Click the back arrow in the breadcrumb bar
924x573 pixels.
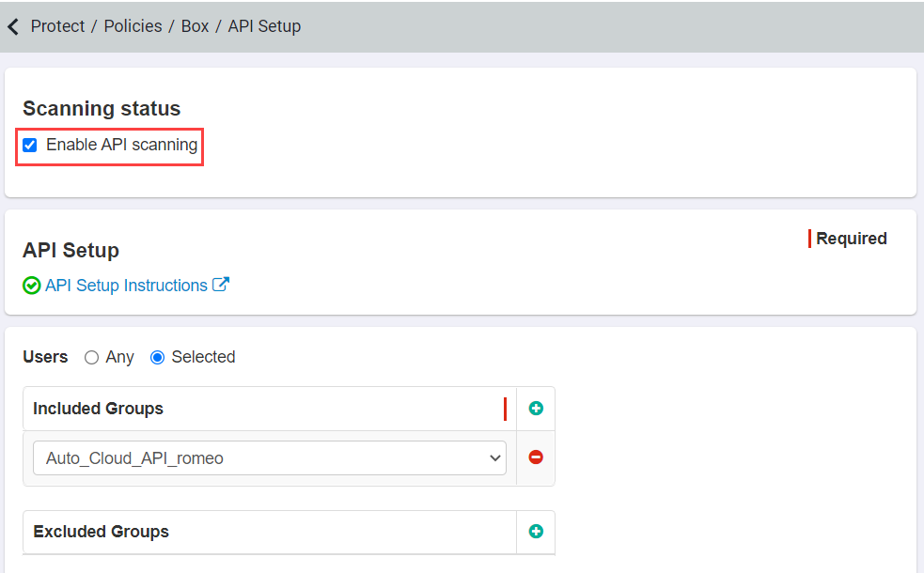tap(12, 26)
